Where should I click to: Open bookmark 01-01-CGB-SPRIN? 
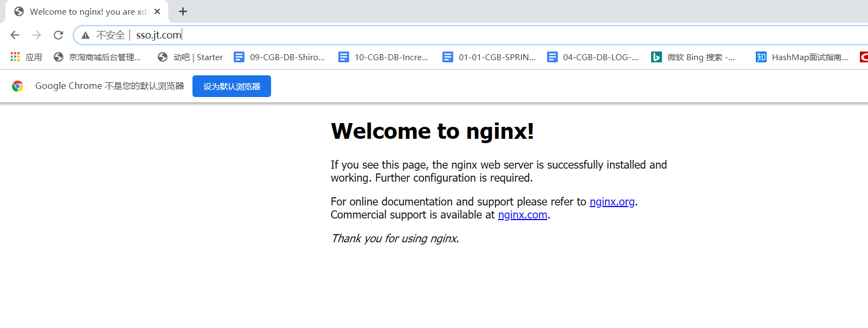tap(489, 57)
